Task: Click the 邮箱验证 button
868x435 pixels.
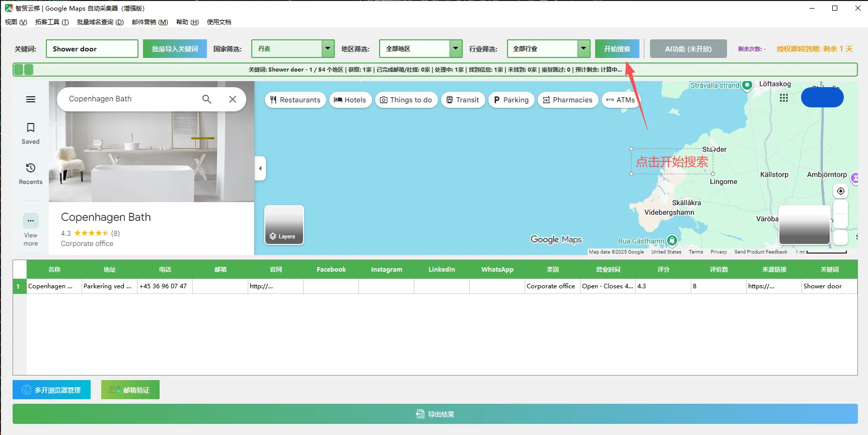Action: (130, 390)
